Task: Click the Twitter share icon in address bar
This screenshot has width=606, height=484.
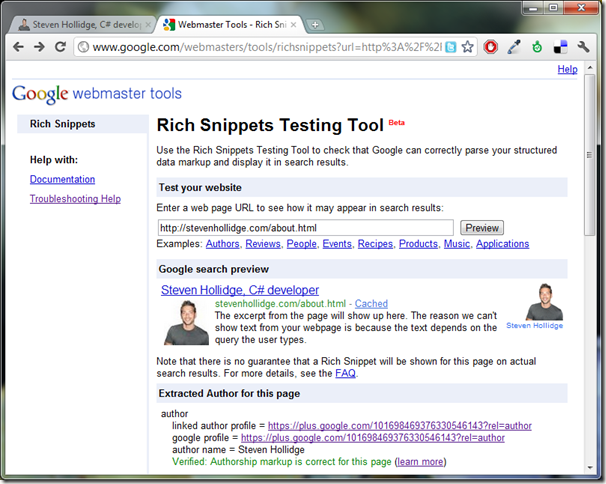Action: [451, 47]
